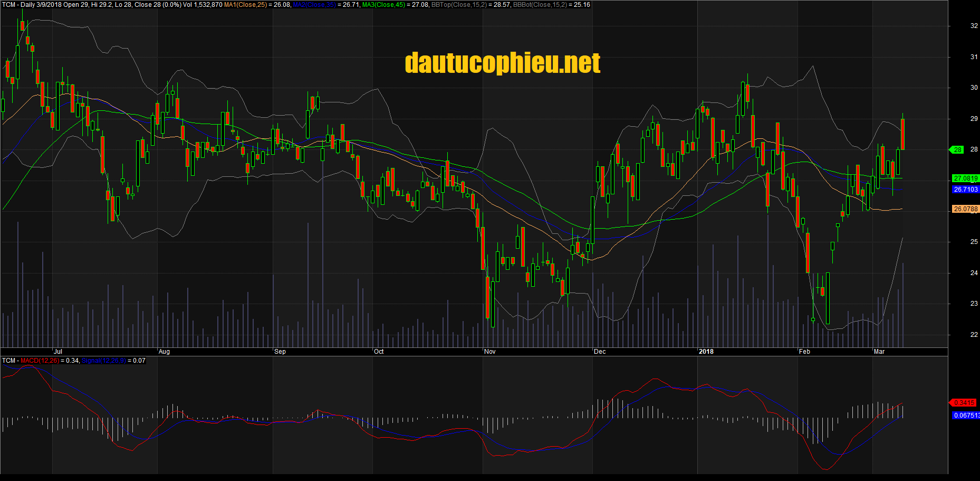980x481 pixels.
Task: Select the green 27.0819 MA3 value tag
Action: pyautogui.click(x=965, y=178)
